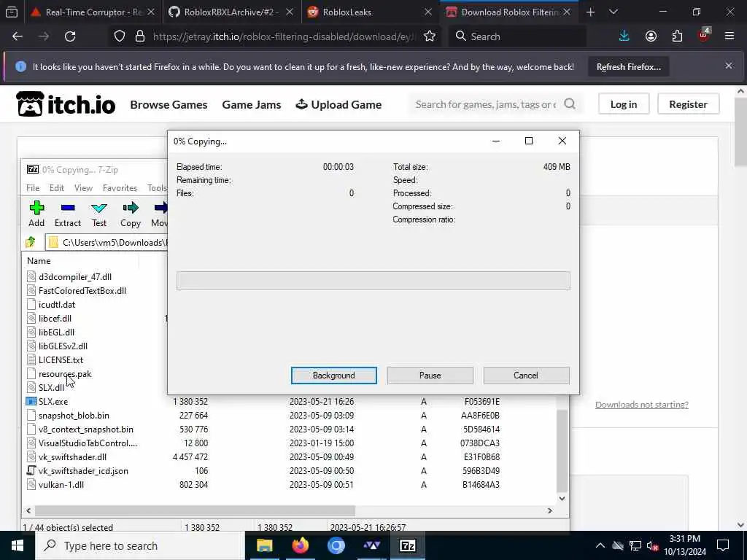Click the 7-Zip vertical scrollbar down arrow
747x560 pixels.
pyautogui.click(x=562, y=498)
